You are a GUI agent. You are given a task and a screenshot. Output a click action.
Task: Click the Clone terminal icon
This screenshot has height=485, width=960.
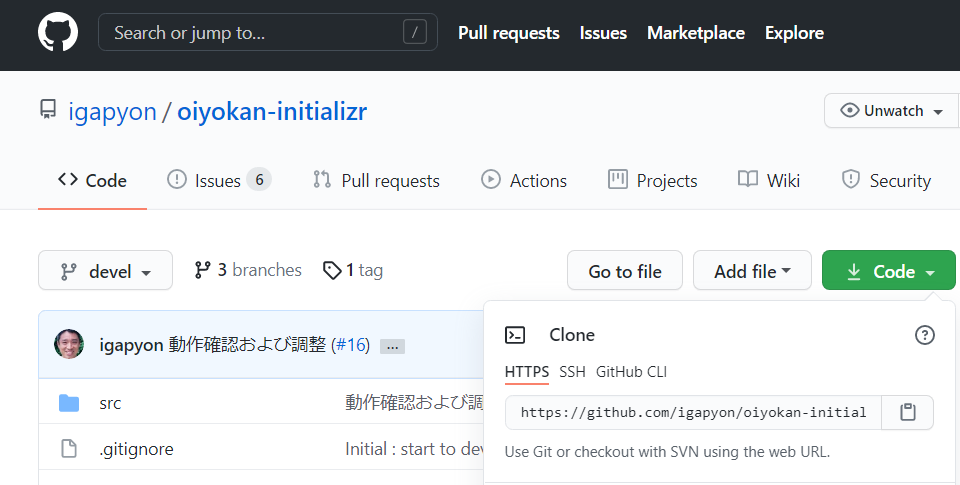coord(515,335)
